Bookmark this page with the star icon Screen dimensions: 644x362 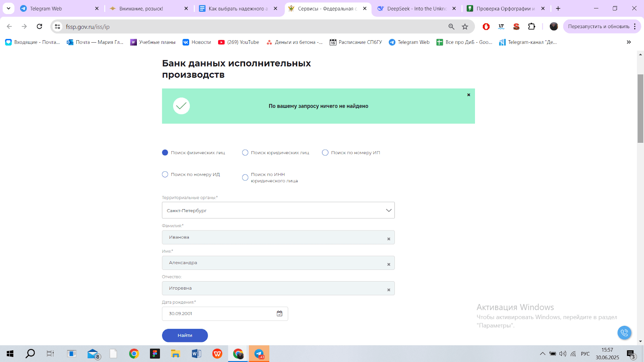(465, 27)
